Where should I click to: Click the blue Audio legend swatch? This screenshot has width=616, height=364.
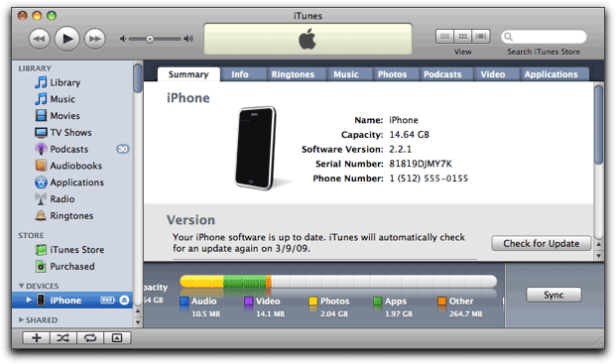pos(185,302)
